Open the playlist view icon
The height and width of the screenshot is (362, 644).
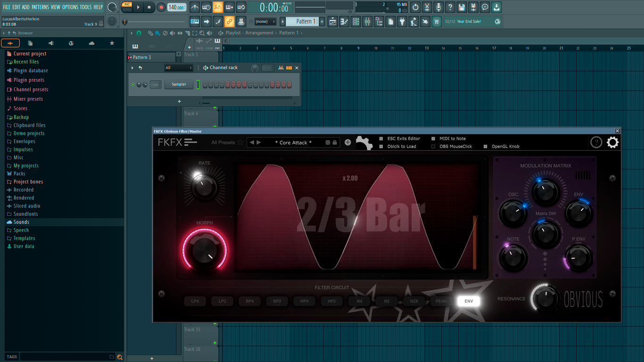point(333,21)
